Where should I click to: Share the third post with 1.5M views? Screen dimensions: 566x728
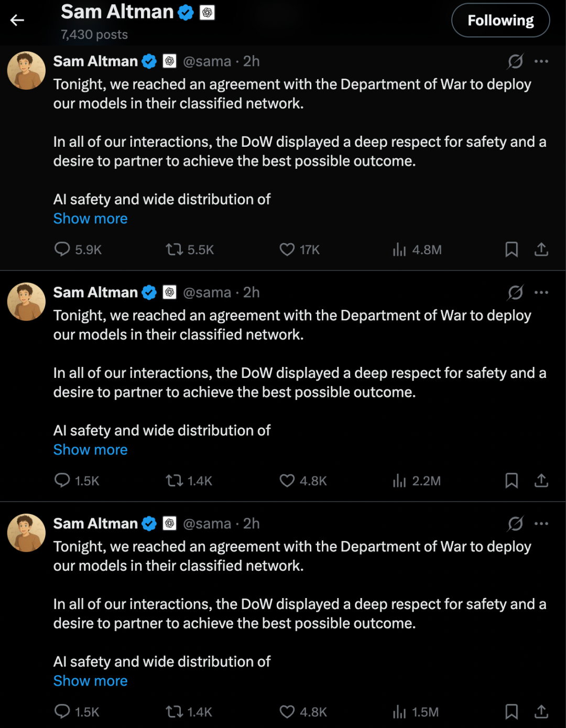click(541, 712)
